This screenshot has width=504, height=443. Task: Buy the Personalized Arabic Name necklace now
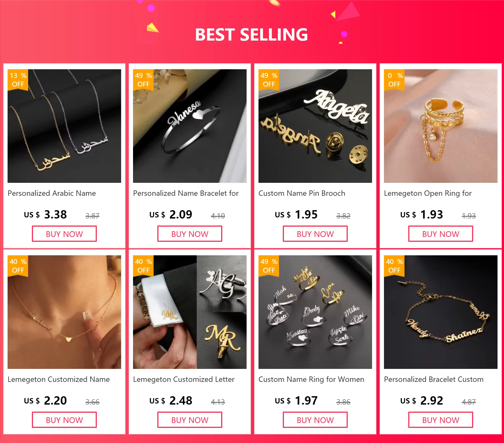coord(64,234)
